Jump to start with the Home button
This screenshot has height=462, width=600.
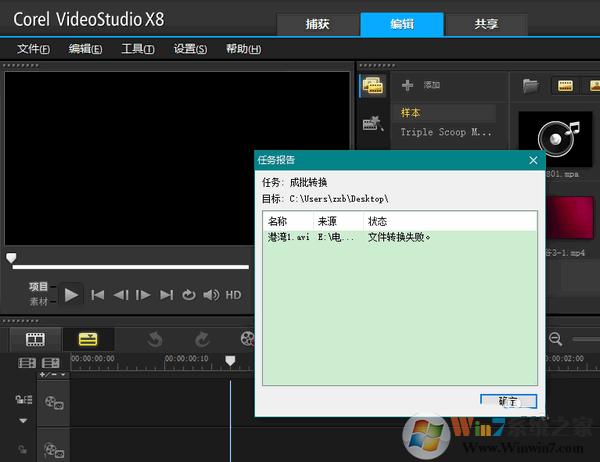tap(98, 294)
